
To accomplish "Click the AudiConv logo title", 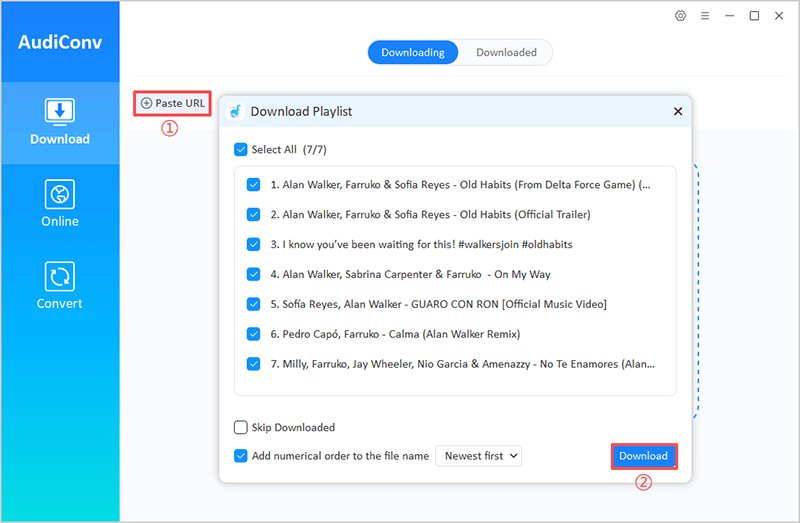I will tap(60, 42).
